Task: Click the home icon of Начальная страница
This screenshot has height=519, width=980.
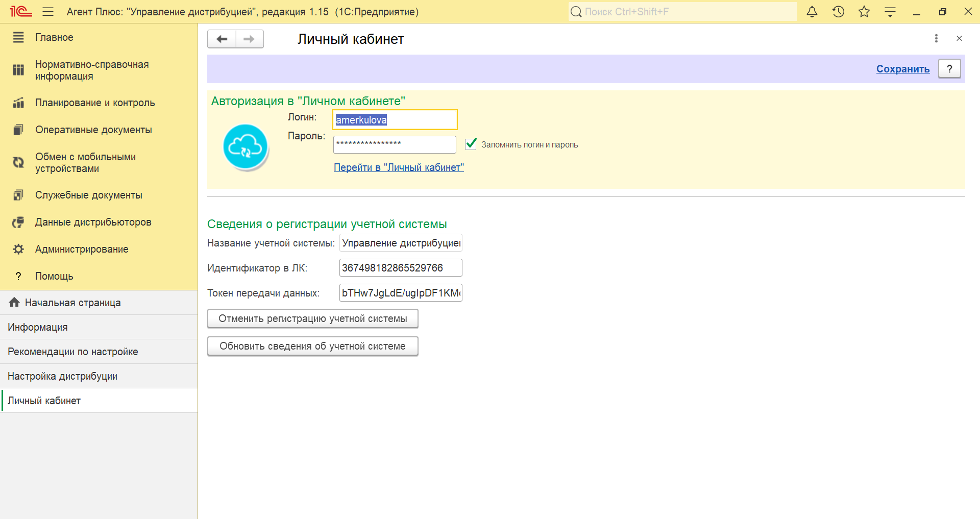Action: point(14,302)
